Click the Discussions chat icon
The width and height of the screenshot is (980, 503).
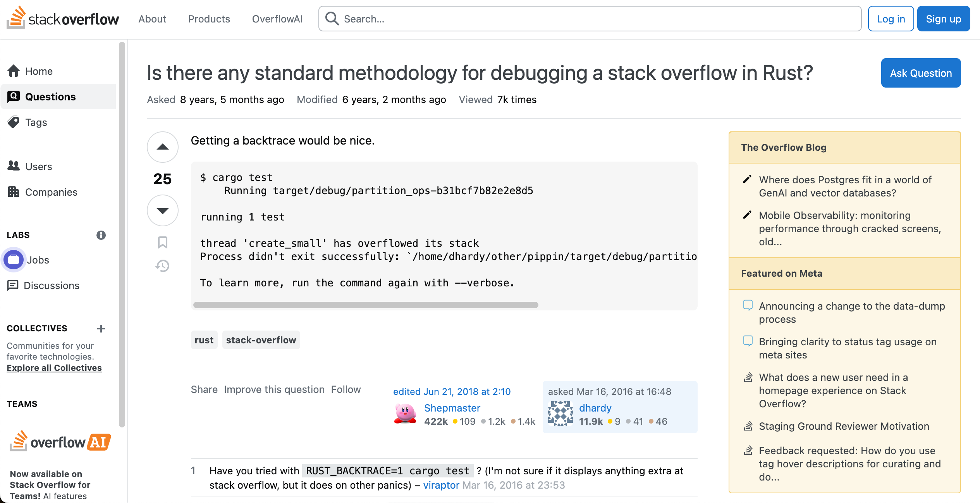13,285
